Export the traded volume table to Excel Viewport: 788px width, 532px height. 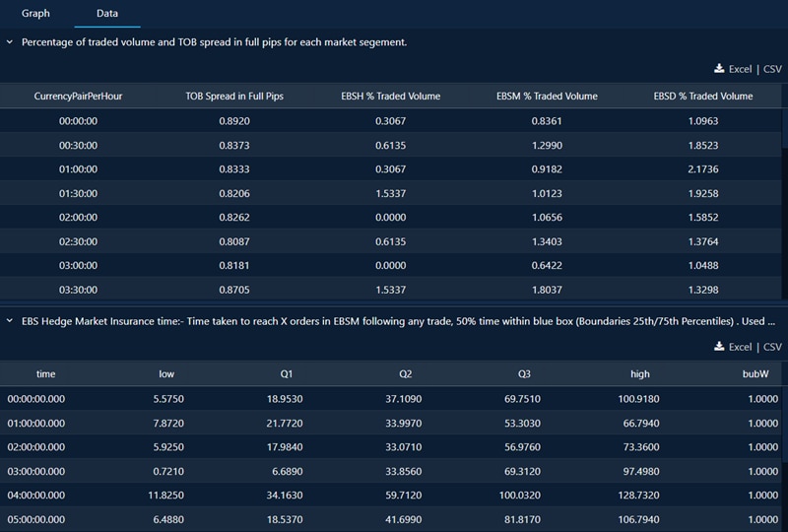740,69
